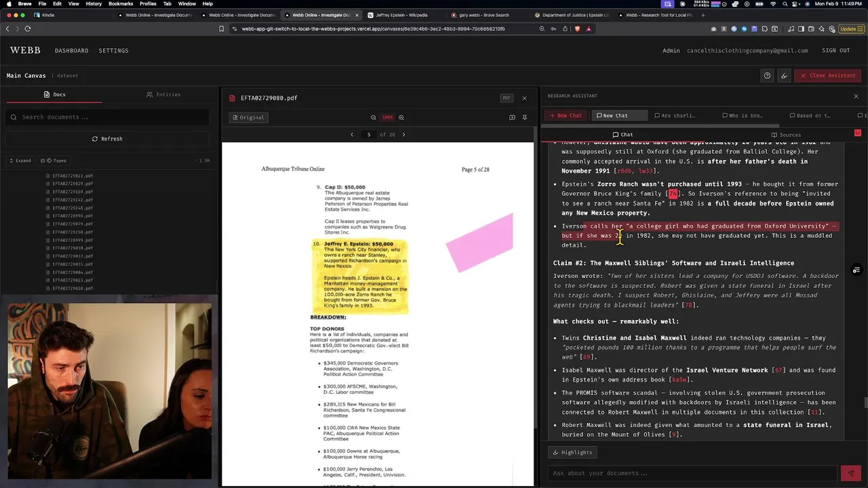Reload the browser page

point(28,28)
